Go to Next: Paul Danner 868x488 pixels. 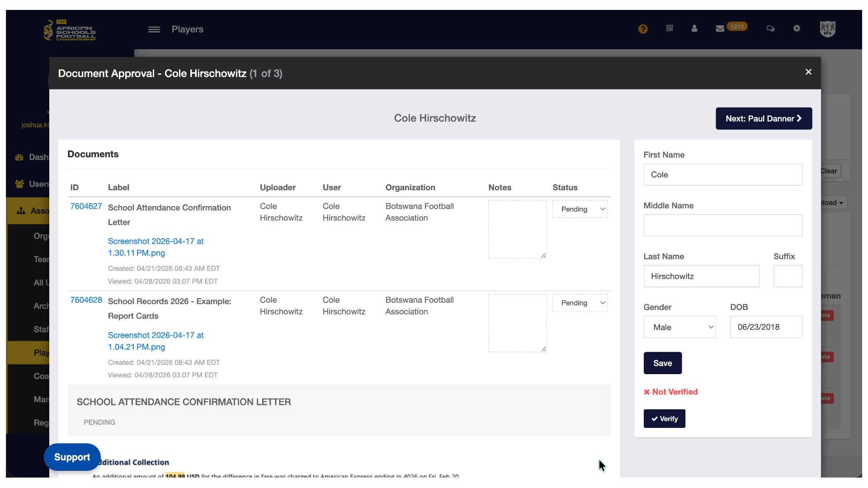coord(764,118)
